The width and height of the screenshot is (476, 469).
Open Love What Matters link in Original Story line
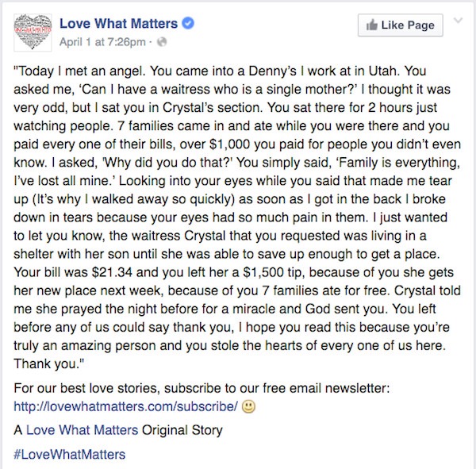(x=82, y=430)
